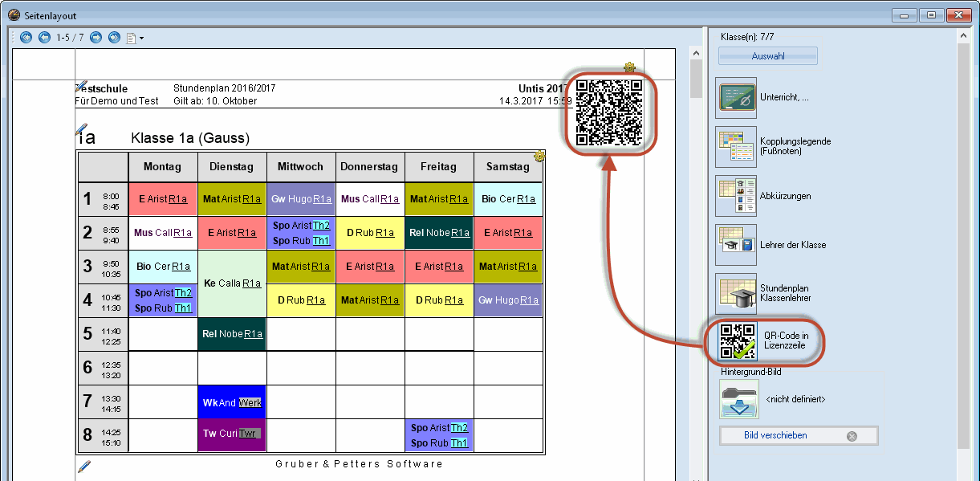
Task: Open the Lehrer der Klasse icon
Action: pos(736,245)
